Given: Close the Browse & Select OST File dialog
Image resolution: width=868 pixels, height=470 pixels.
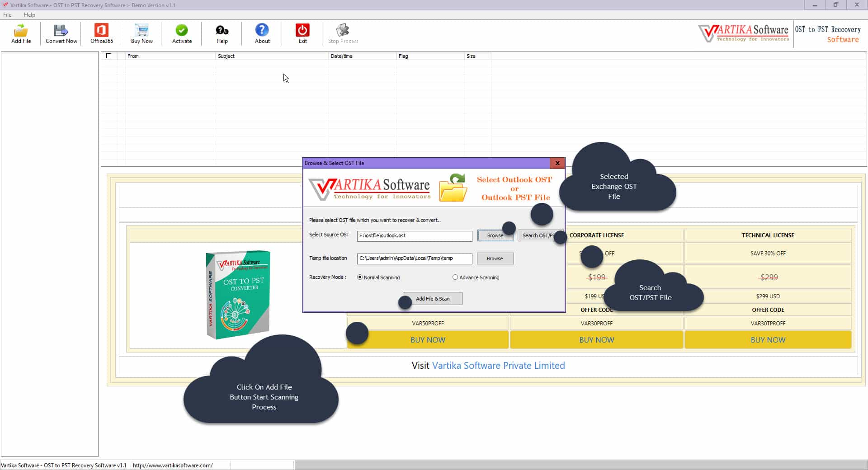Looking at the screenshot, I should point(557,163).
